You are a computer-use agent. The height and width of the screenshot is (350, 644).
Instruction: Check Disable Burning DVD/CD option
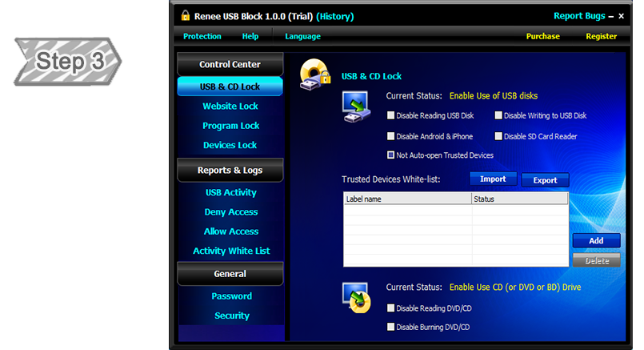point(390,327)
